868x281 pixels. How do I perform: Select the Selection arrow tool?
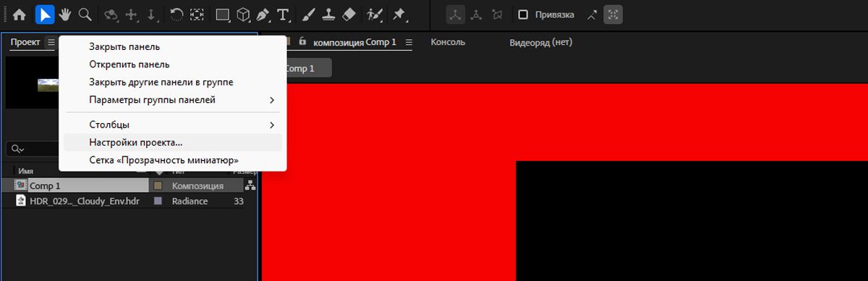point(45,14)
